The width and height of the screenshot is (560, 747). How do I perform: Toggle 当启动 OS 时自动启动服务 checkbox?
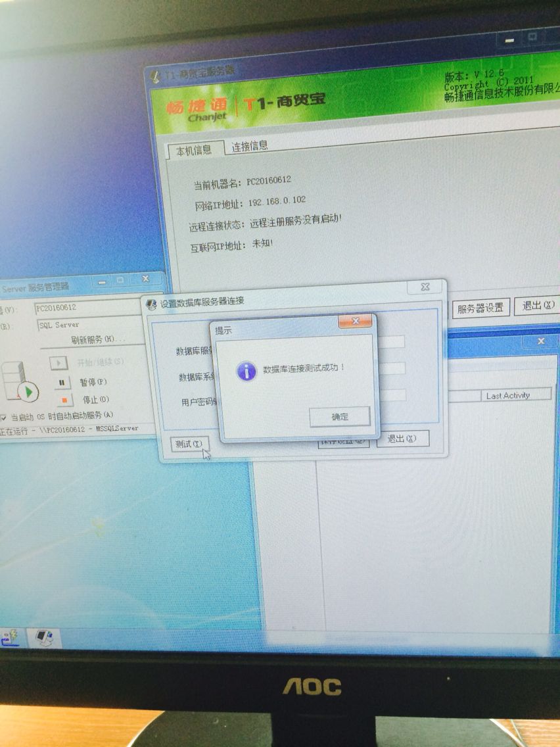(4, 418)
